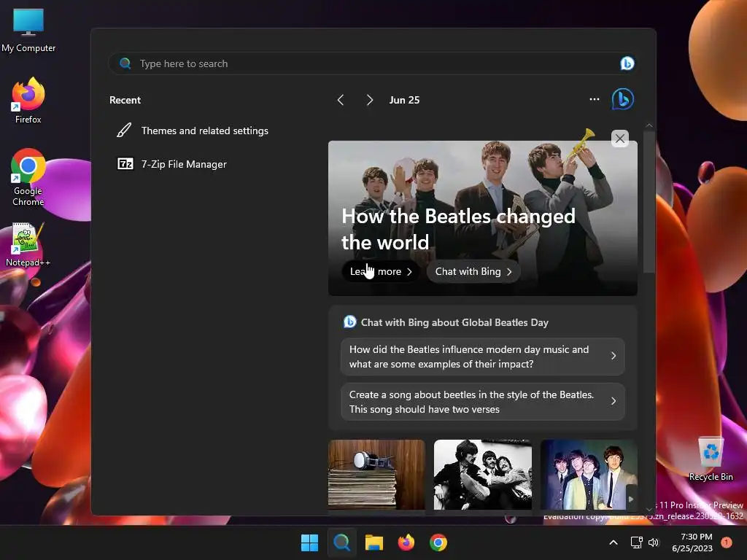Click the magnifier icon in search box
This screenshot has height=560, width=747.
point(125,63)
